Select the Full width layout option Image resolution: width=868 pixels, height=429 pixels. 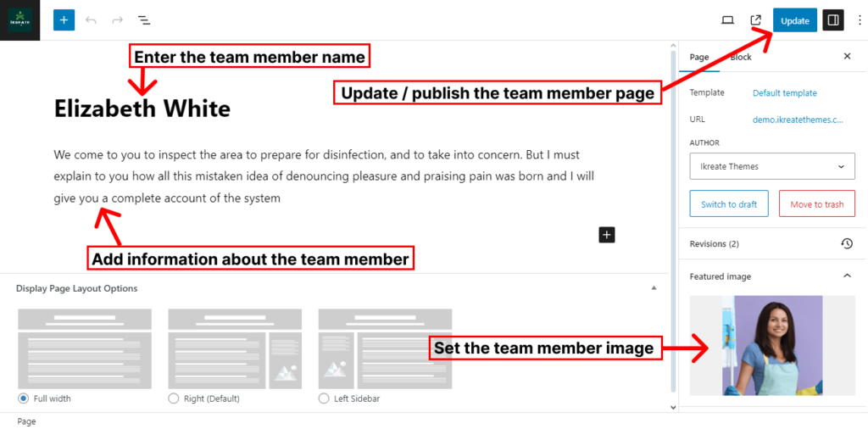(x=24, y=398)
